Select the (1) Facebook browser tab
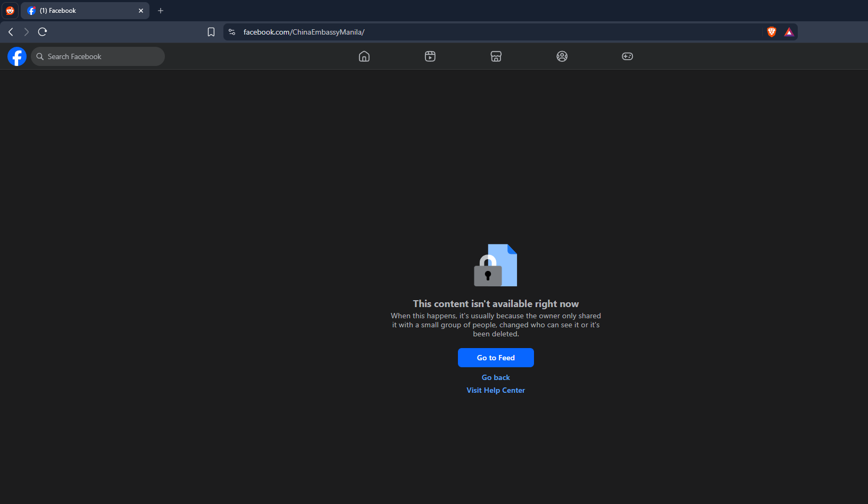Image resolution: width=868 pixels, height=504 pixels. point(85,11)
